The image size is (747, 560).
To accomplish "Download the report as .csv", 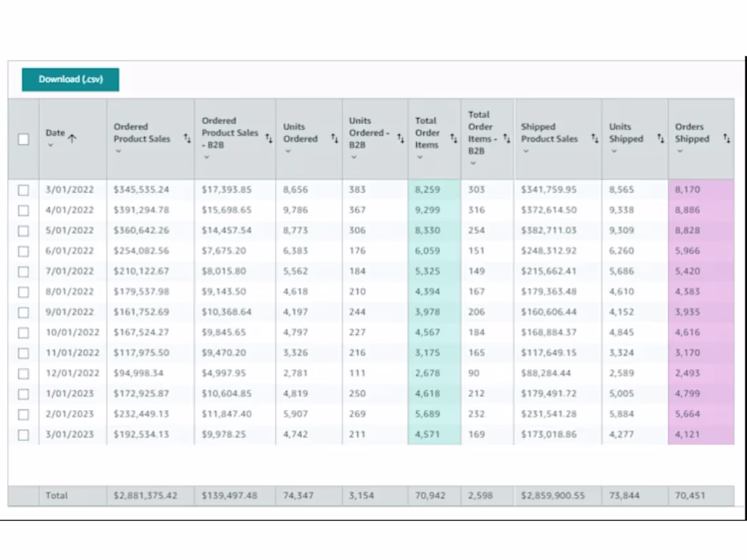I will [x=71, y=79].
